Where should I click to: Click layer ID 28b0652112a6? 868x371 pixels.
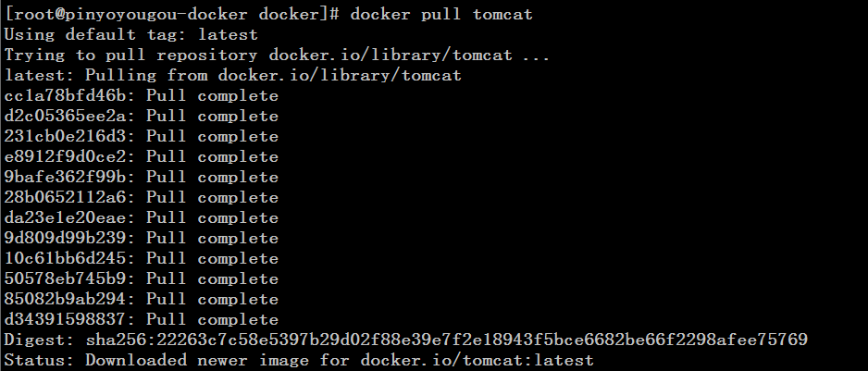pyautogui.click(x=66, y=197)
